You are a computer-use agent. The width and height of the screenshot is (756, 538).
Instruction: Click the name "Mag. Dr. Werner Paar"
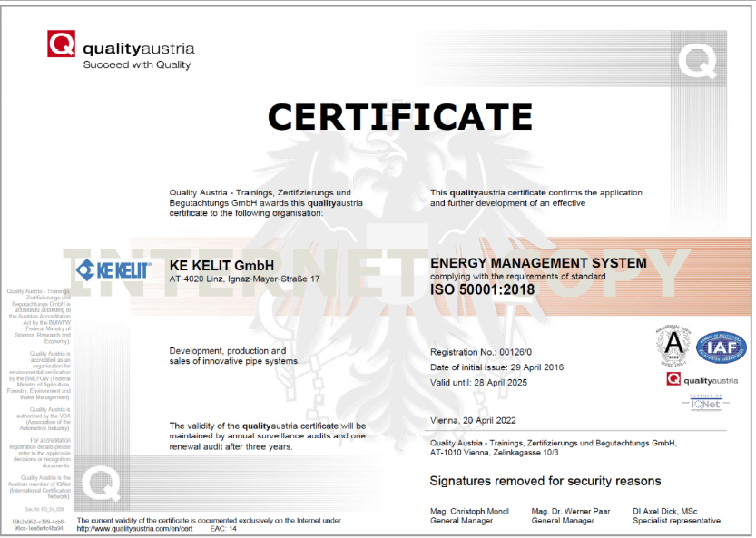click(x=571, y=512)
